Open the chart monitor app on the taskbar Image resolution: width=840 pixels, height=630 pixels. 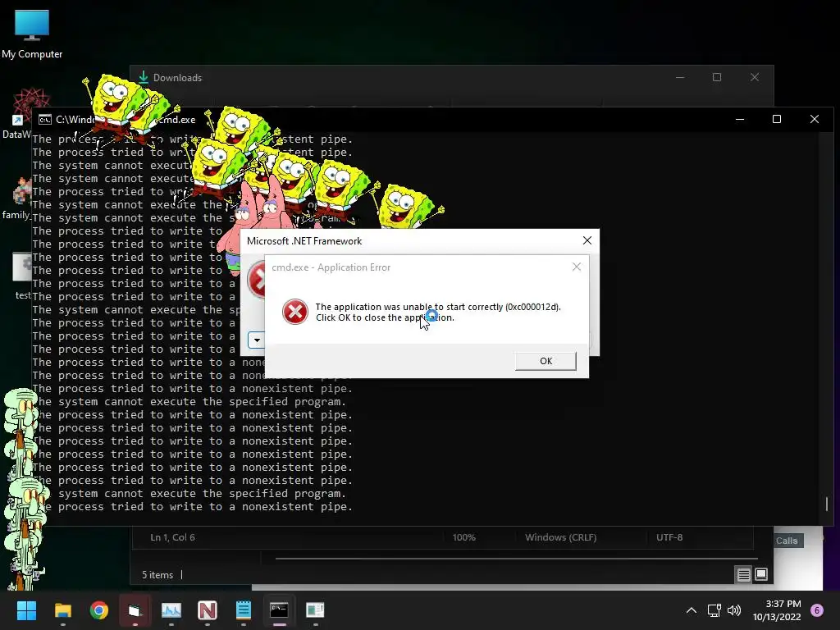click(171, 610)
